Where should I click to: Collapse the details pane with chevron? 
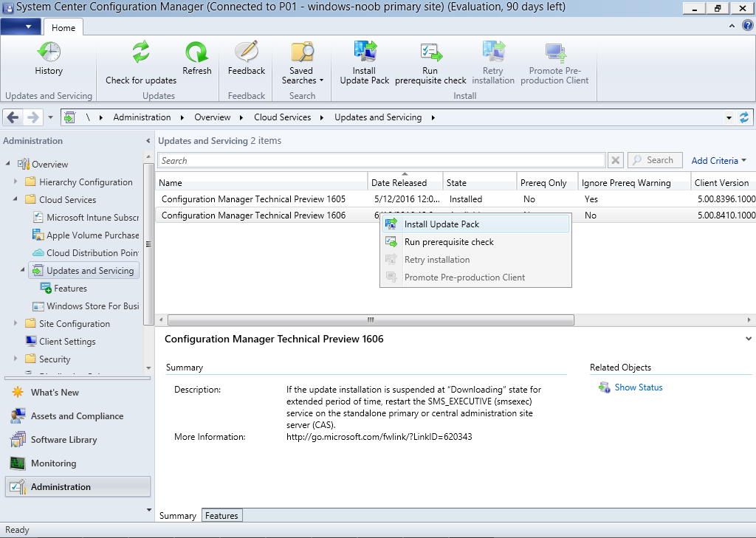point(749,339)
